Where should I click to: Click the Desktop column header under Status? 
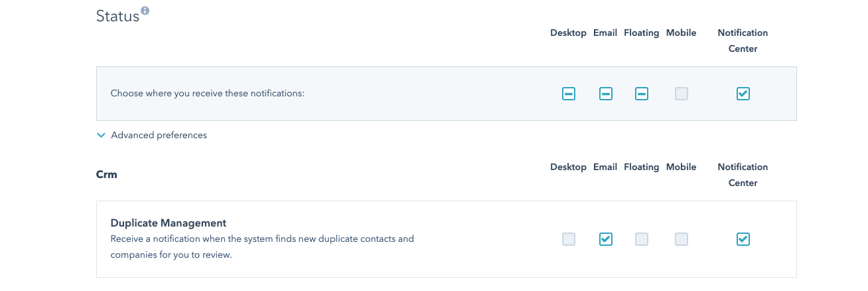[569, 33]
